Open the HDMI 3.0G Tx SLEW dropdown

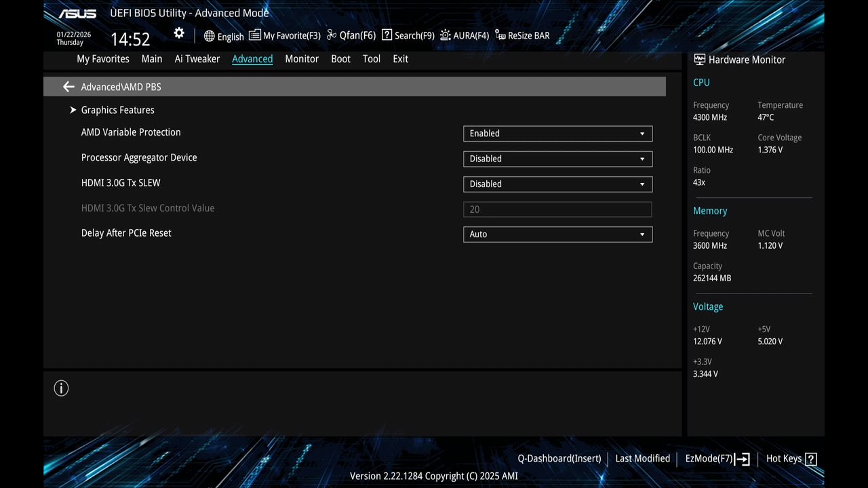[x=557, y=184]
